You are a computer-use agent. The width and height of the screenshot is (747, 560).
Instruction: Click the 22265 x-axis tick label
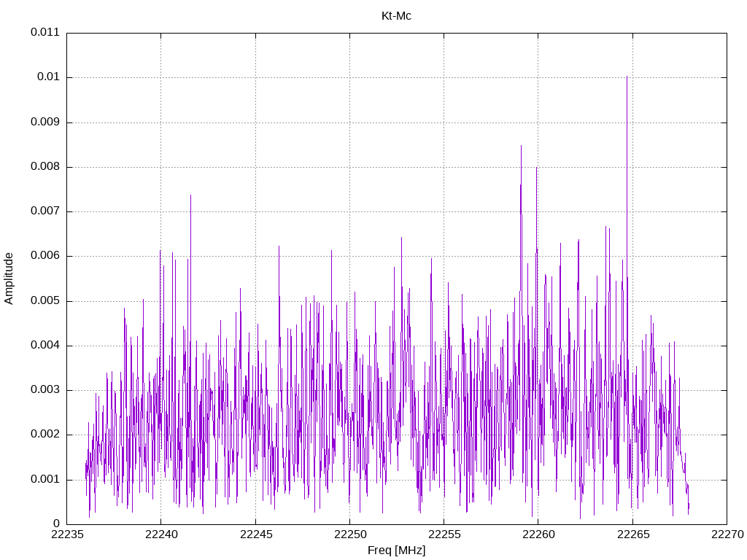coord(632,534)
